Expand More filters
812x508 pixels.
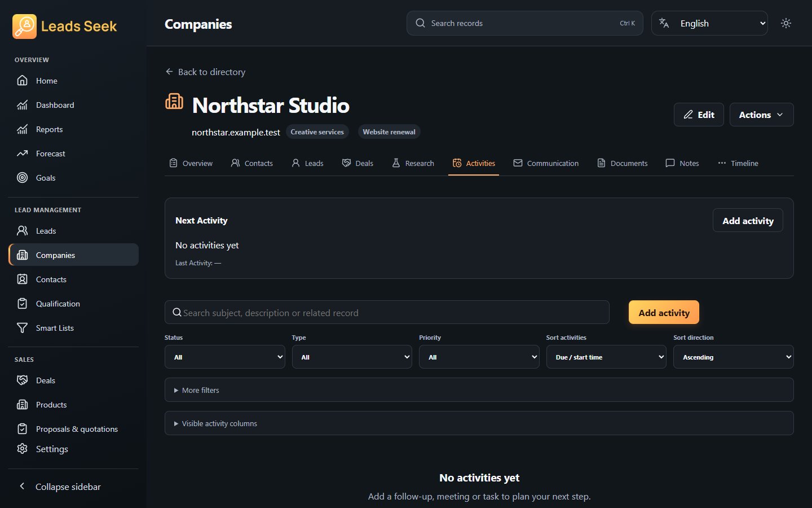click(479, 390)
